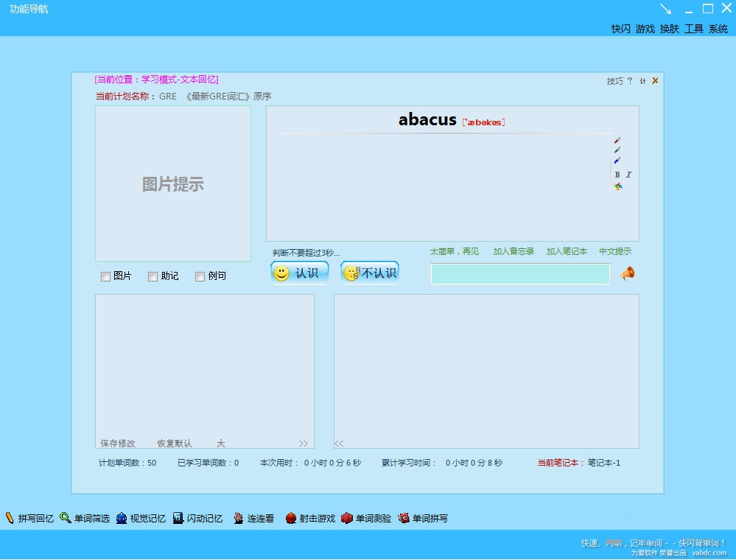Click inside the green answer input box
The width and height of the screenshot is (736, 560).
[520, 273]
